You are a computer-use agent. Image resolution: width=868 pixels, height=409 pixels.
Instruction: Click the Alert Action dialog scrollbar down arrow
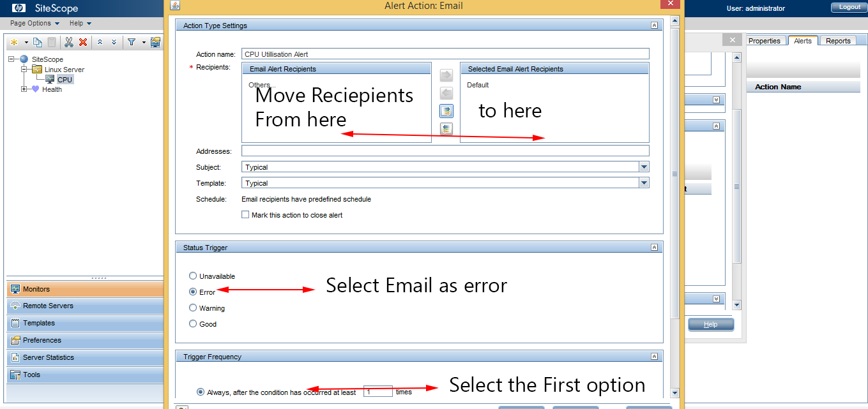tap(674, 392)
